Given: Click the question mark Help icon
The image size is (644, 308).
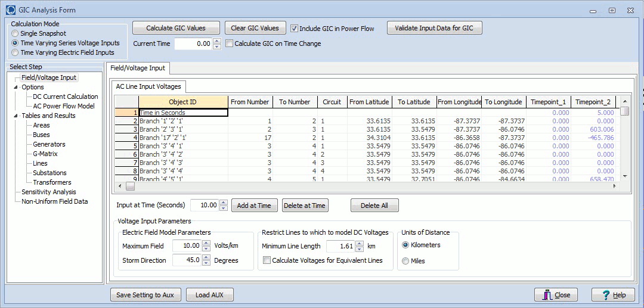Looking at the screenshot, I should [x=605, y=295].
